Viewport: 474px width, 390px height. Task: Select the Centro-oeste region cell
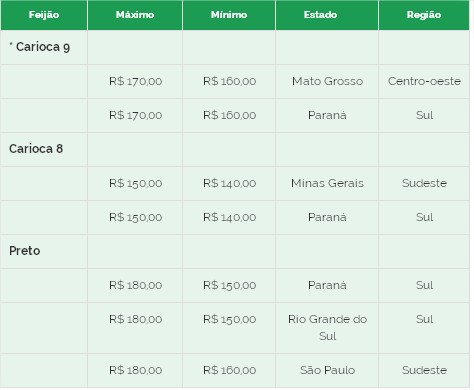click(x=424, y=81)
